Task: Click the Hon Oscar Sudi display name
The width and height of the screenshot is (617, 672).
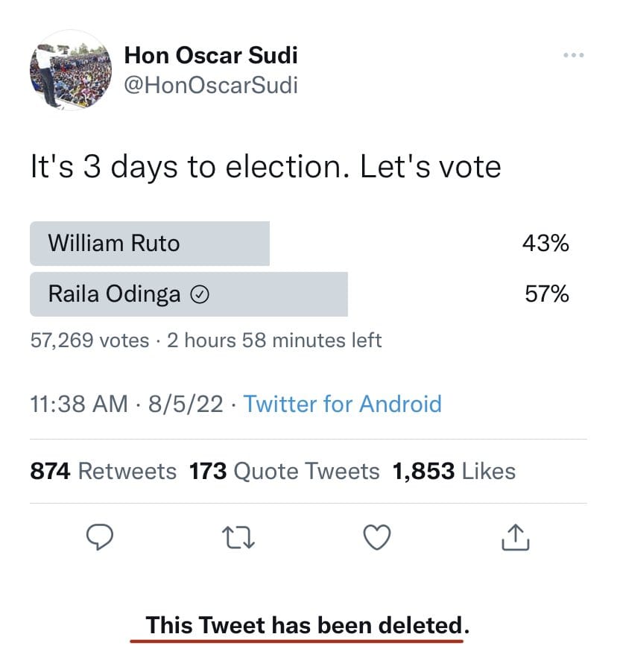Action: 211,54
